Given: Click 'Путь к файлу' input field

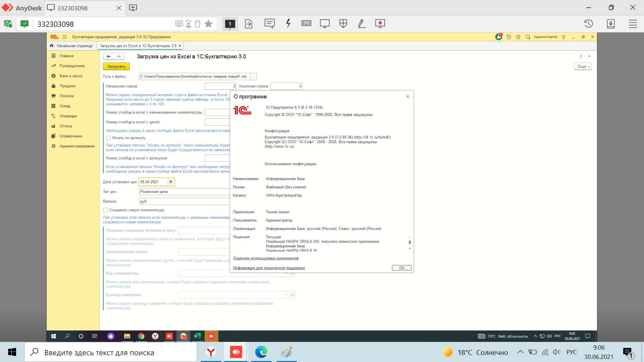Looking at the screenshot, I should click(195, 77).
